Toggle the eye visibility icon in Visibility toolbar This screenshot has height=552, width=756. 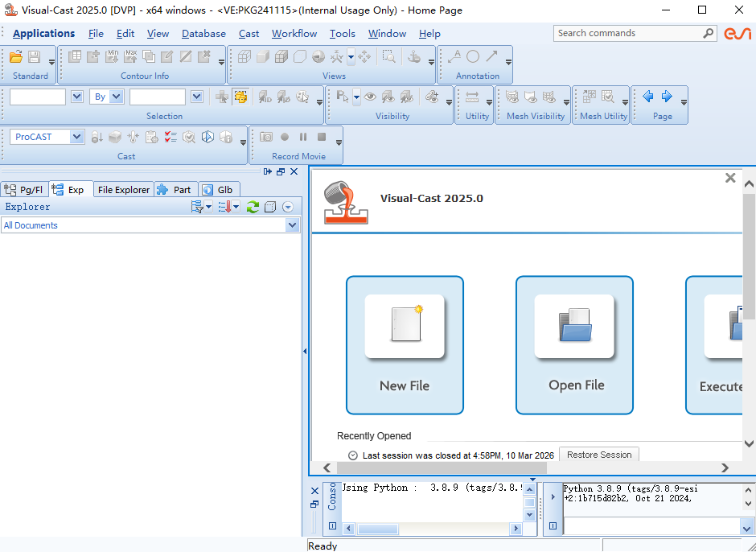[x=370, y=97]
